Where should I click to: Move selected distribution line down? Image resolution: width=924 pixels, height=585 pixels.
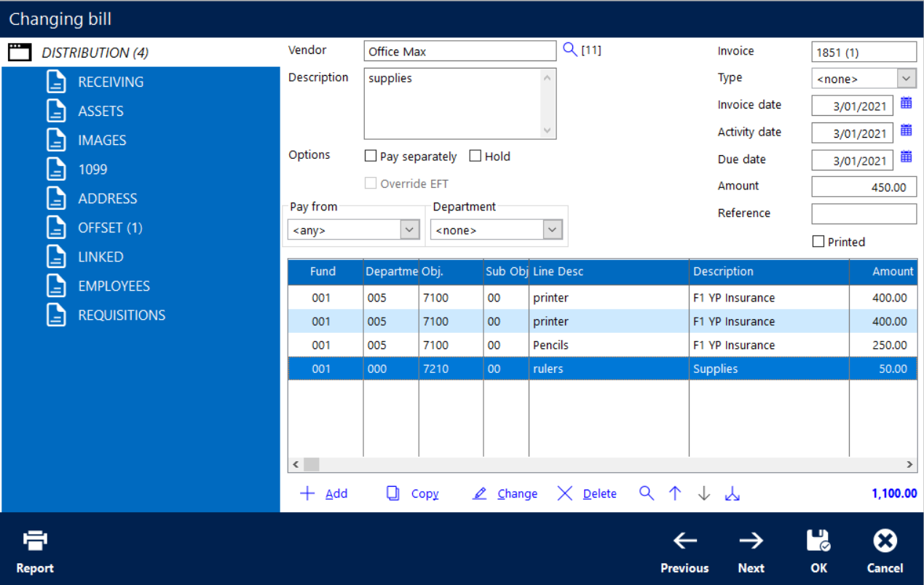click(x=703, y=494)
